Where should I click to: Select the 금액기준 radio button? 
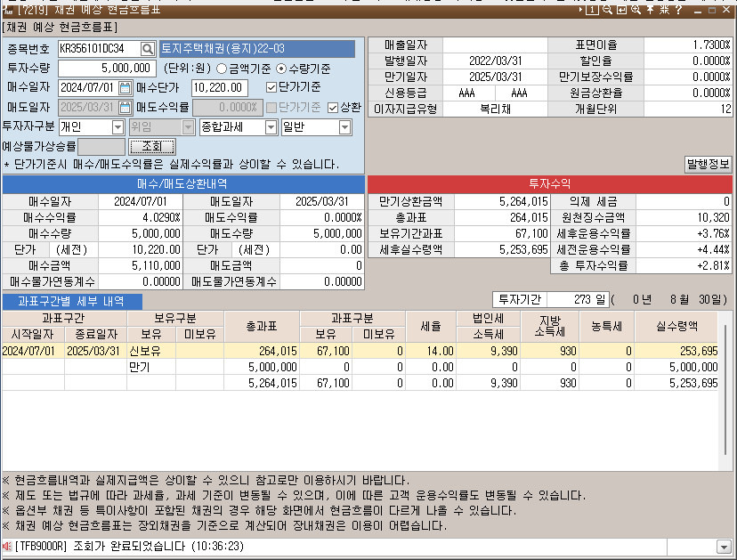(222, 69)
